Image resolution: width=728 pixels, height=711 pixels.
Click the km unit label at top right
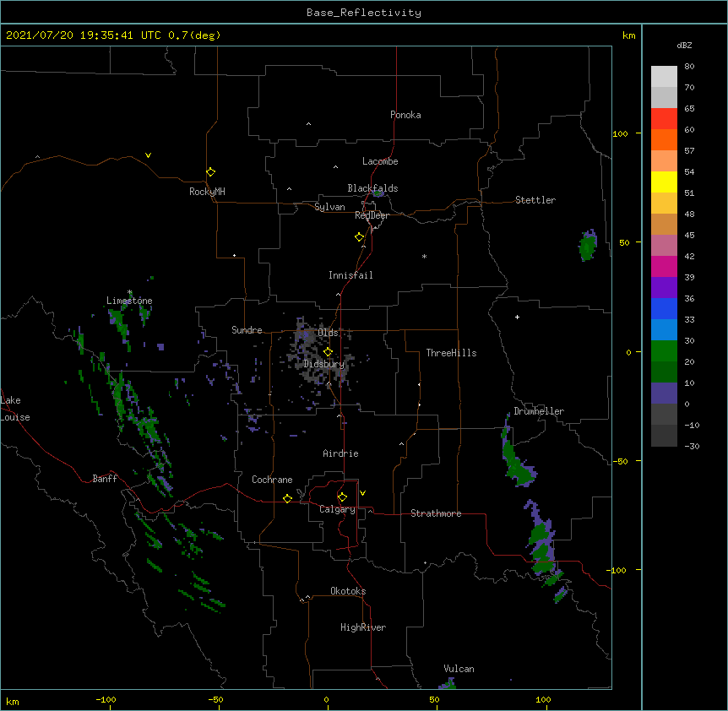point(628,35)
